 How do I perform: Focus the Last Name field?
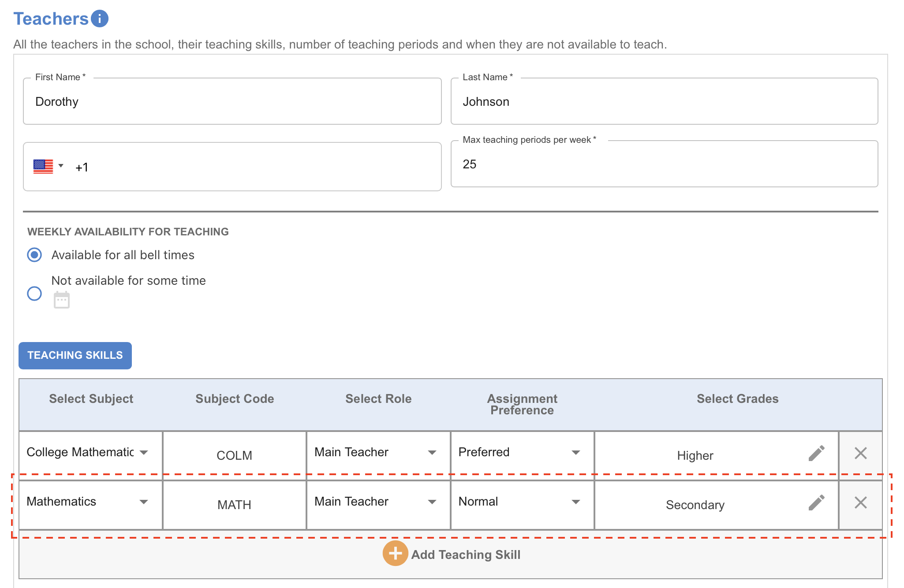tap(665, 101)
